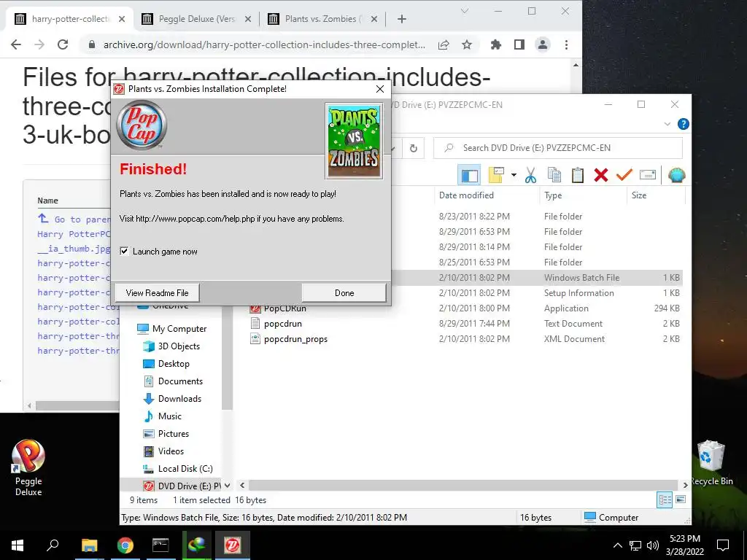Click the Chrome back arrow
The image size is (747, 560).
(16, 44)
